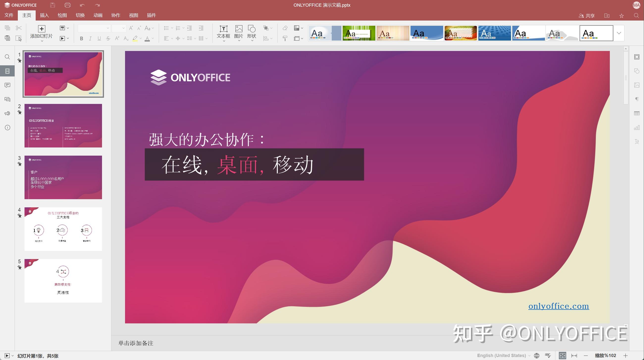This screenshot has height=360, width=644.
Task: Toggle strikethrough formatting
Action: [108, 38]
